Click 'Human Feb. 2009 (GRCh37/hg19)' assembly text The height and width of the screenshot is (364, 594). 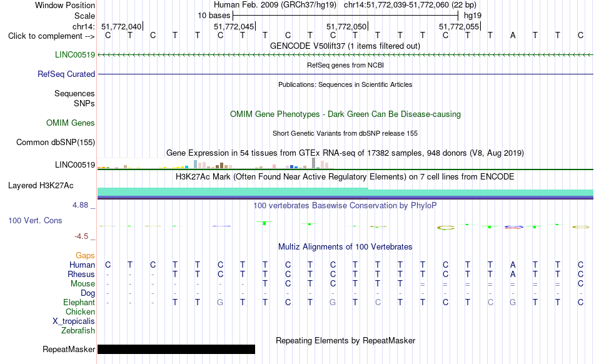coord(275,5)
